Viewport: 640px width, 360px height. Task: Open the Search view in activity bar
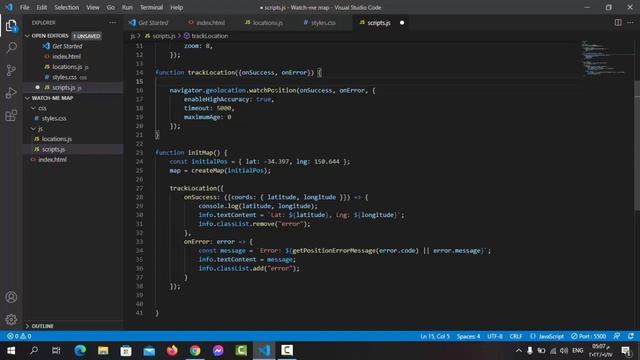pos(11,48)
